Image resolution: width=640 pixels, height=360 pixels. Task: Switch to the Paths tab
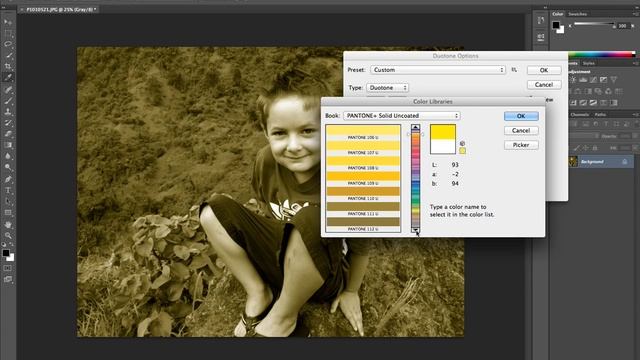click(600, 115)
